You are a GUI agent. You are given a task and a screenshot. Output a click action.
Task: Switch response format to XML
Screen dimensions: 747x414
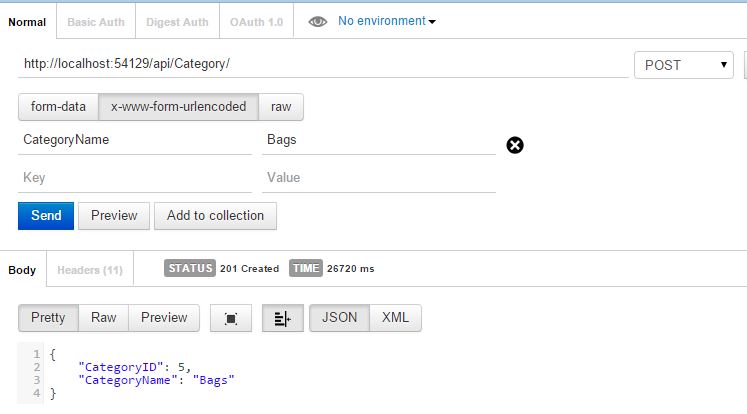[395, 318]
